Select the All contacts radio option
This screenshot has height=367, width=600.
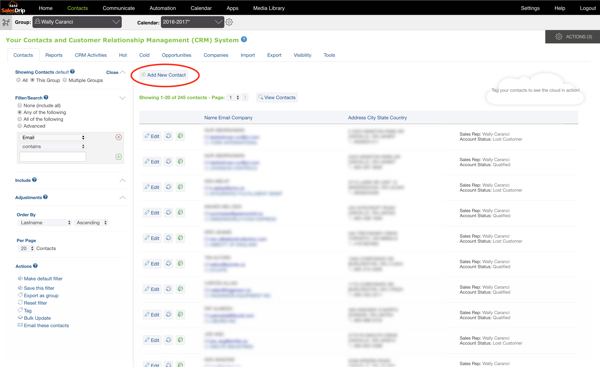(18, 80)
